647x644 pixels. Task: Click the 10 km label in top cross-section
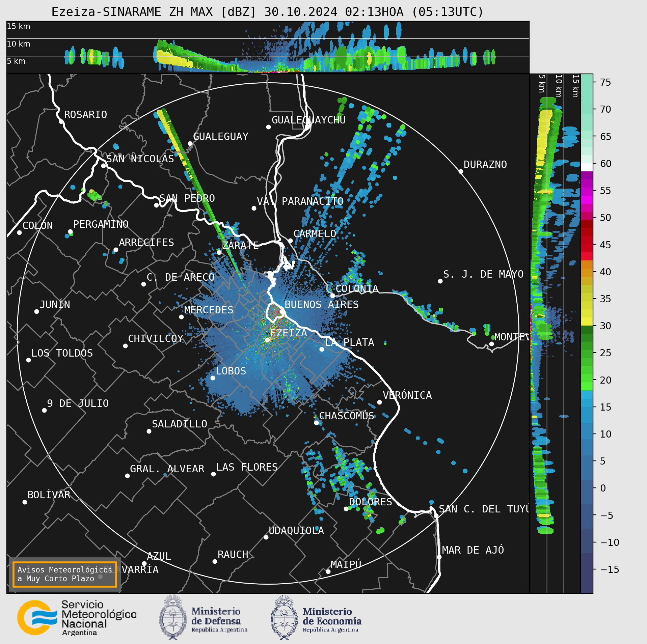19,44
